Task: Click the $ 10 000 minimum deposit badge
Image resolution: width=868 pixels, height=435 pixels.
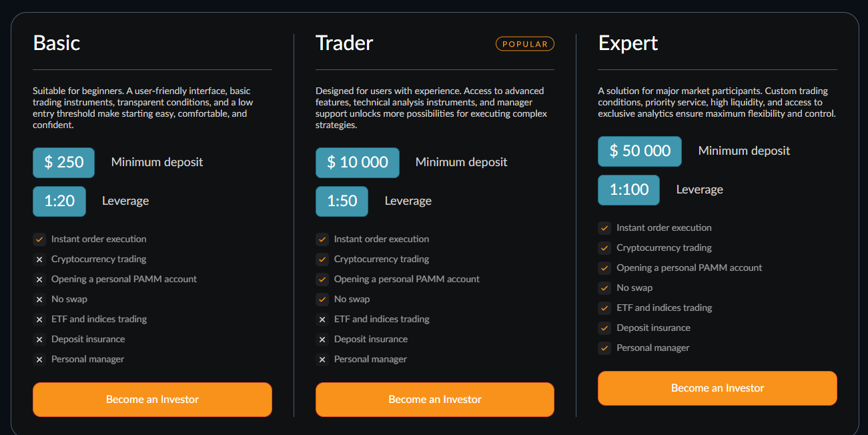Action: [358, 162]
